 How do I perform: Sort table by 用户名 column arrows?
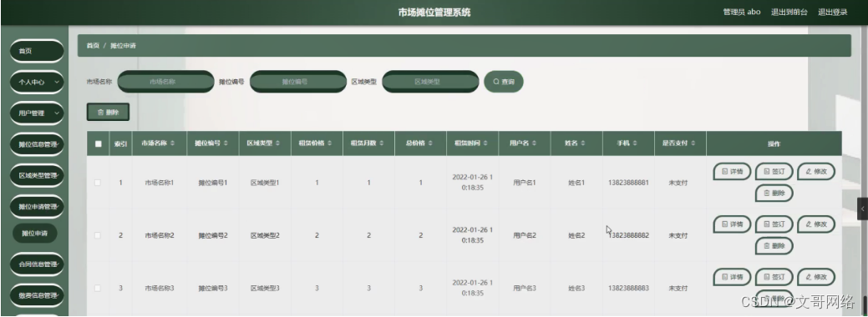[534, 143]
